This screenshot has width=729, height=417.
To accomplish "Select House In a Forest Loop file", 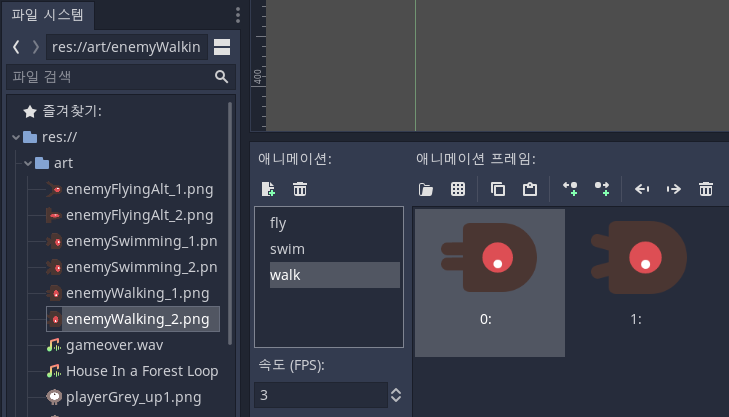I will tap(133, 371).
